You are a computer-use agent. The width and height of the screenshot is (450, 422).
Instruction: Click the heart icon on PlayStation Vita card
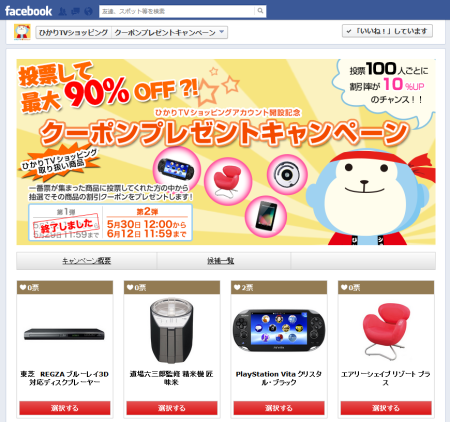coord(237,287)
